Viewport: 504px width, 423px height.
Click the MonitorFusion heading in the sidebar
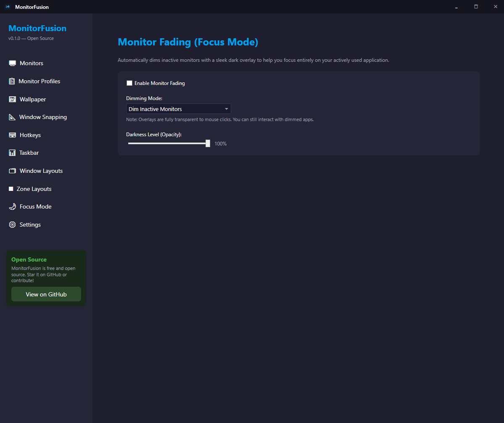pyautogui.click(x=37, y=28)
